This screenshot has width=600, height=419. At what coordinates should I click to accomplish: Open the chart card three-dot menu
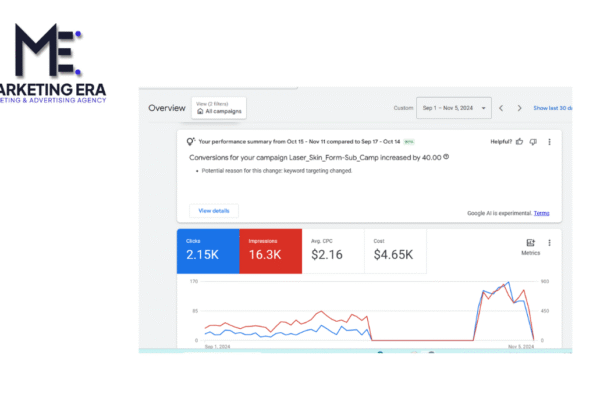[549, 242]
